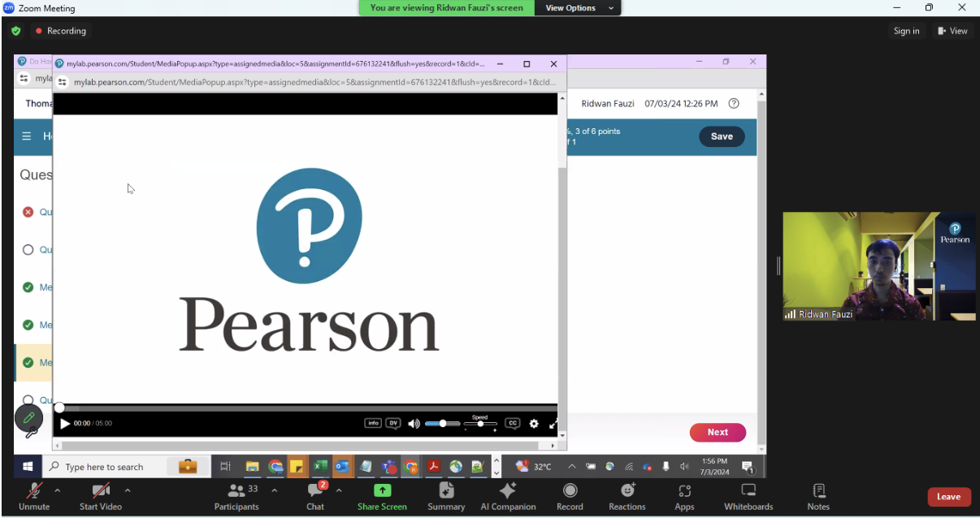The image size is (980, 518).
Task: Open the AI Companion
Action: [508, 495]
